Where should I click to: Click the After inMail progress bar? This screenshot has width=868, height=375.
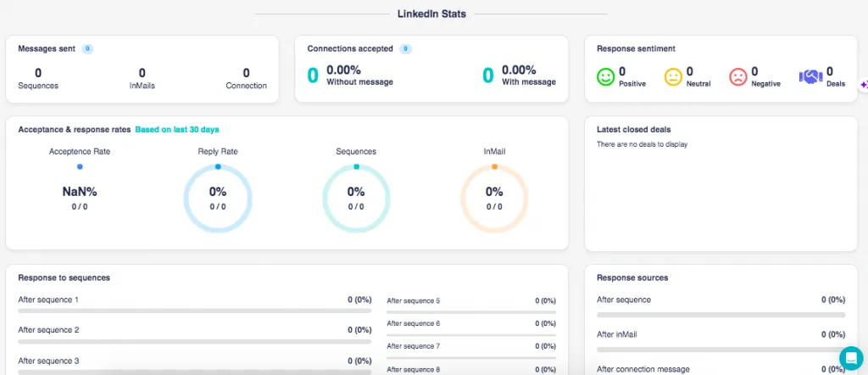click(x=721, y=350)
